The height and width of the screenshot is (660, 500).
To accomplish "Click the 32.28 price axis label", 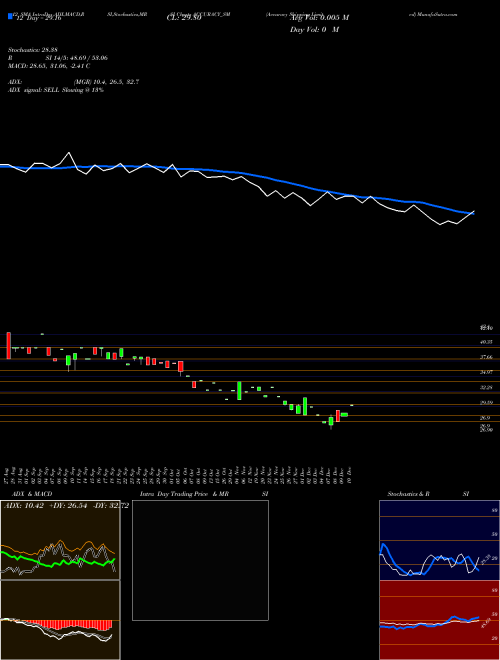I will point(486,387).
